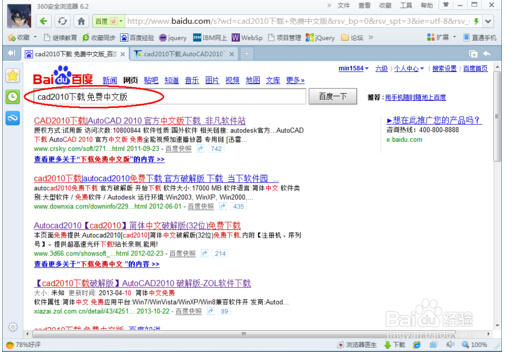Open 搜索设置 link
Viewport: 519px width, 360px height.
444,69
